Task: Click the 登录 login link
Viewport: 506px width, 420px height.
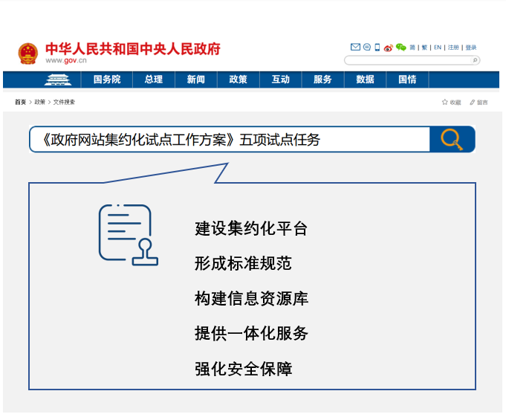Action: [471, 48]
